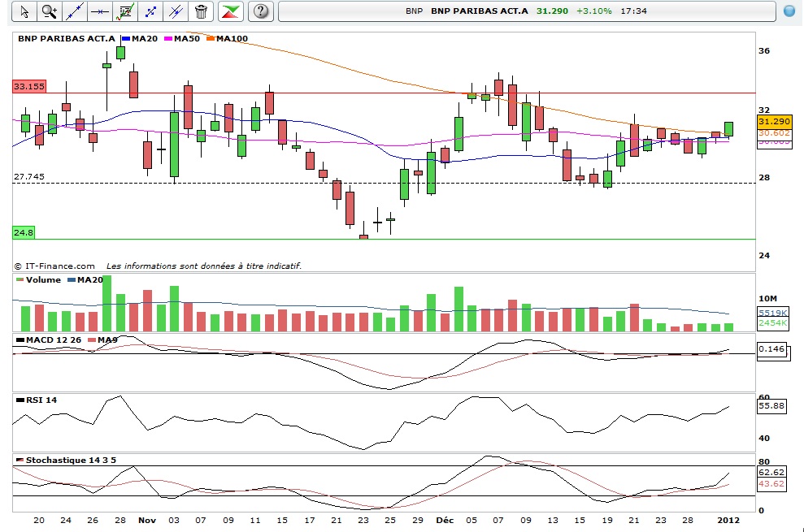Open the chart indicators tool

124,11
